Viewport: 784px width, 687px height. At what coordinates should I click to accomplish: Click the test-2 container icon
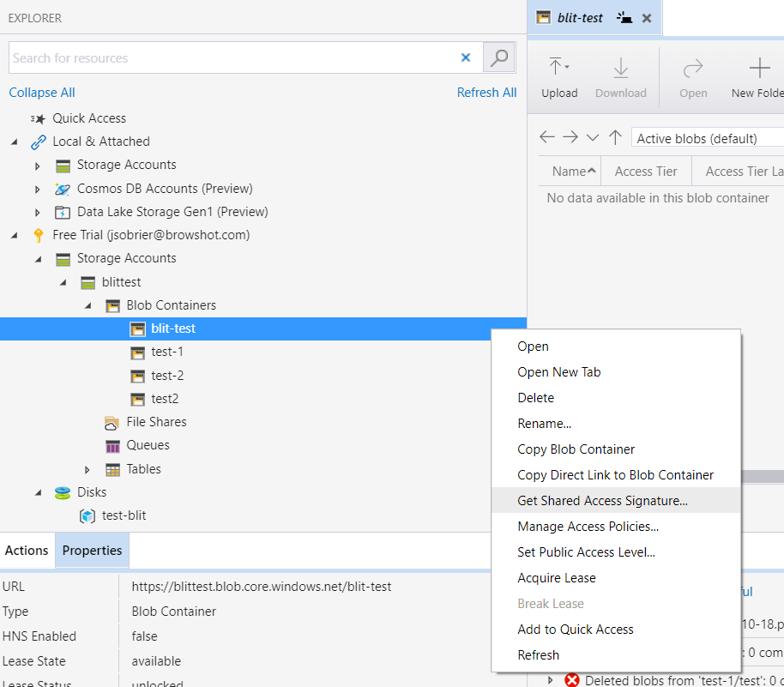(137, 376)
